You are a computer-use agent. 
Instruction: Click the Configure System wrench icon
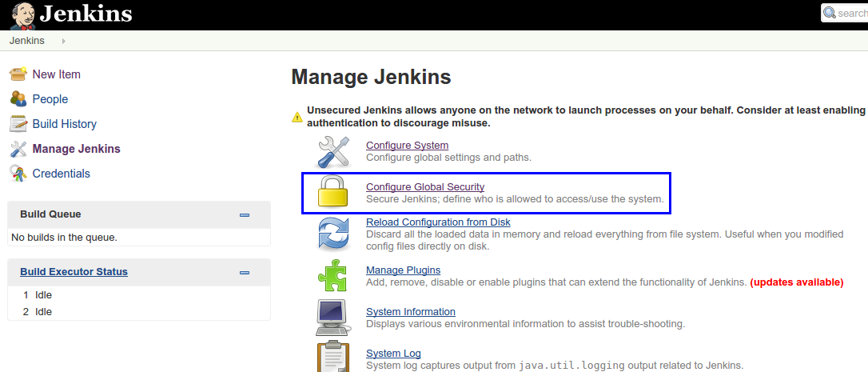point(334,151)
